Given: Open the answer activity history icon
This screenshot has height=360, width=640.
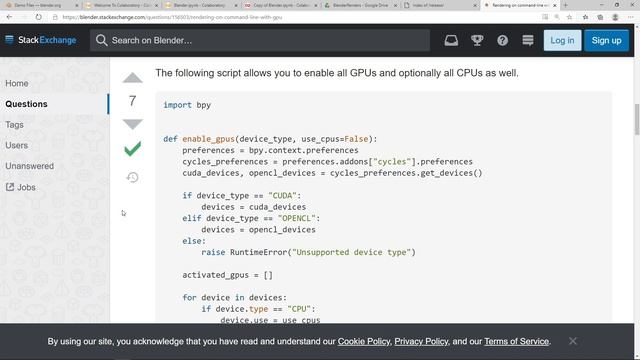Looking at the screenshot, I should coord(132,177).
